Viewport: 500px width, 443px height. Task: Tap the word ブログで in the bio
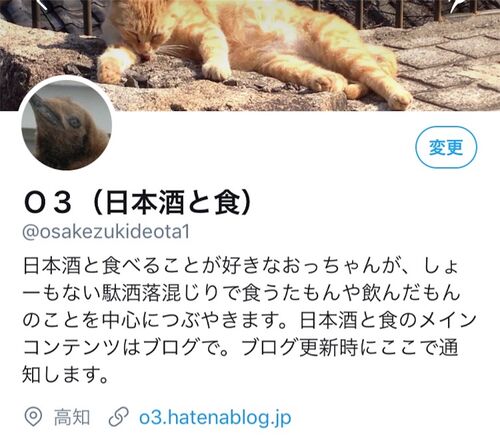pyautogui.click(x=181, y=347)
